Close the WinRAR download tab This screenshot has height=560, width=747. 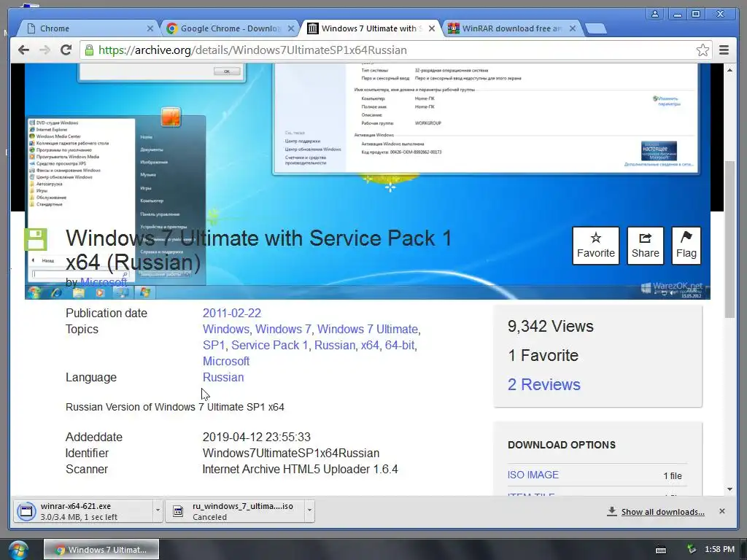coord(573,28)
